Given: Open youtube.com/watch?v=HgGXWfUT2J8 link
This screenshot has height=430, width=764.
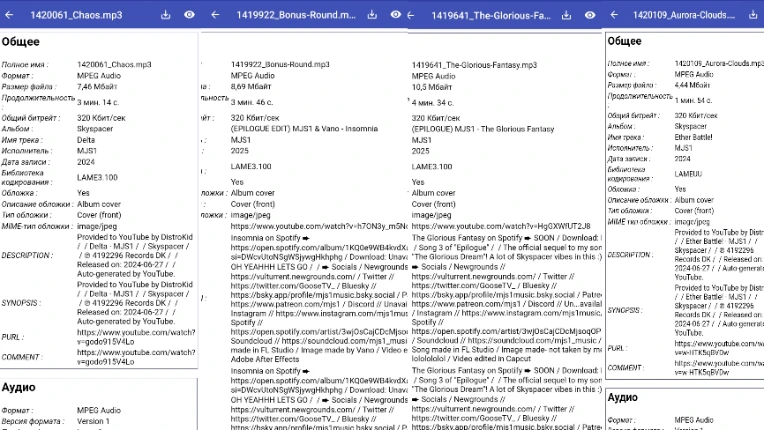Looking at the screenshot, I should pos(501,226).
